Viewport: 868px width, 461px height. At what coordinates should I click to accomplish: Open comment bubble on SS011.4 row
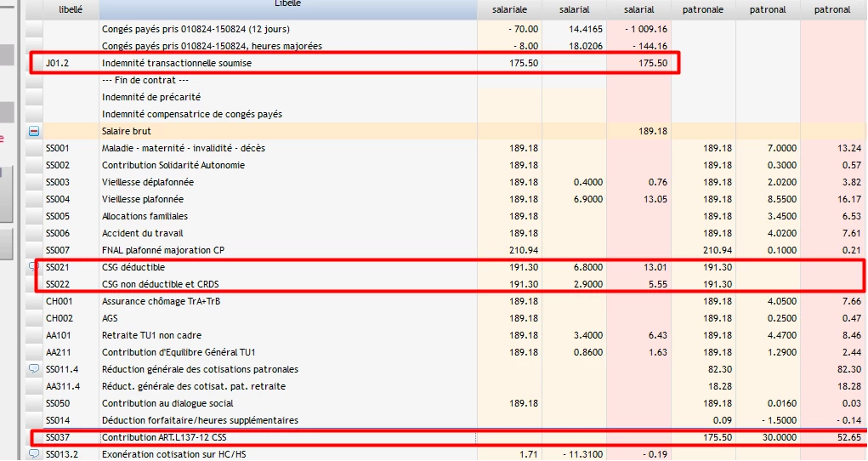(34, 368)
